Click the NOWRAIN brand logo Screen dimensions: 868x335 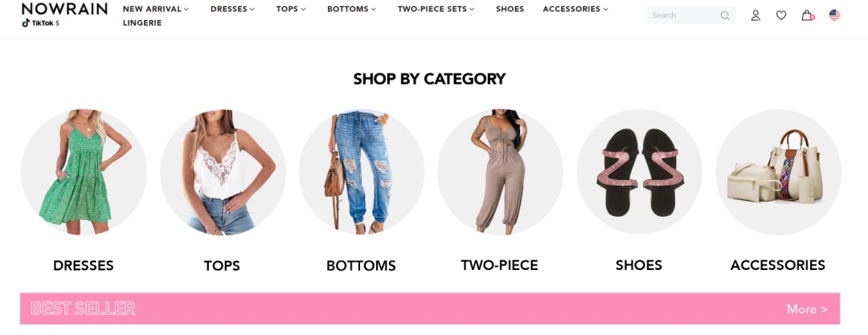64,9
